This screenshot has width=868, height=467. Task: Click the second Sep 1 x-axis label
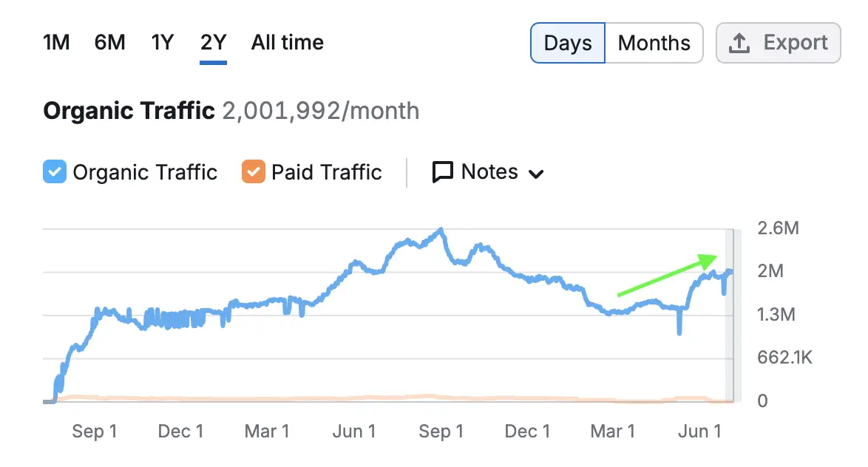[x=441, y=431]
